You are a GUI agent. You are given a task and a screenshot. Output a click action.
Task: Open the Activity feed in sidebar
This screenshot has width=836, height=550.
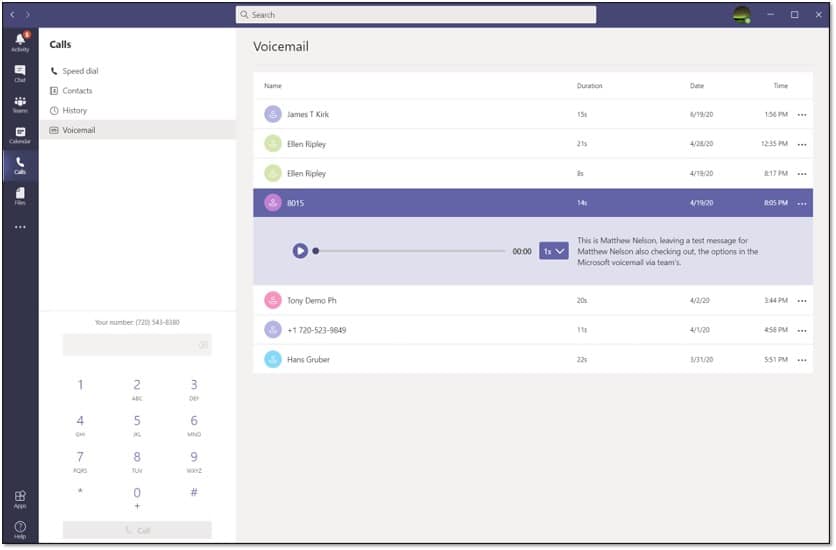20,43
